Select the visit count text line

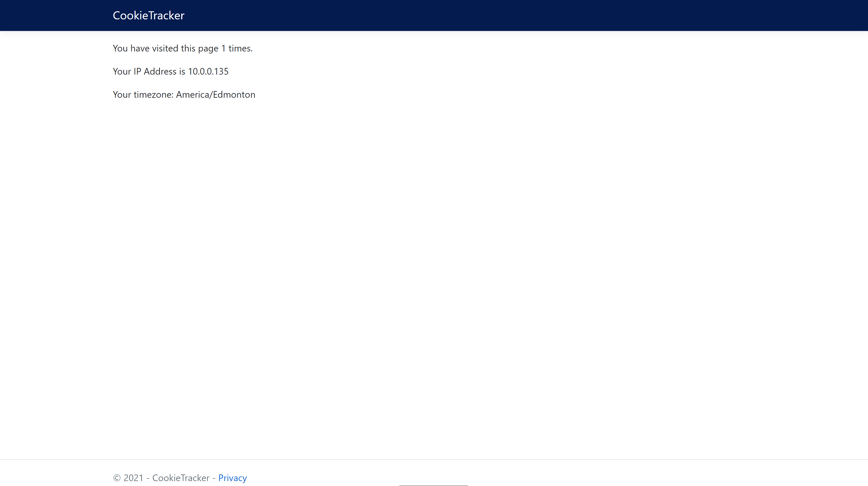click(182, 48)
